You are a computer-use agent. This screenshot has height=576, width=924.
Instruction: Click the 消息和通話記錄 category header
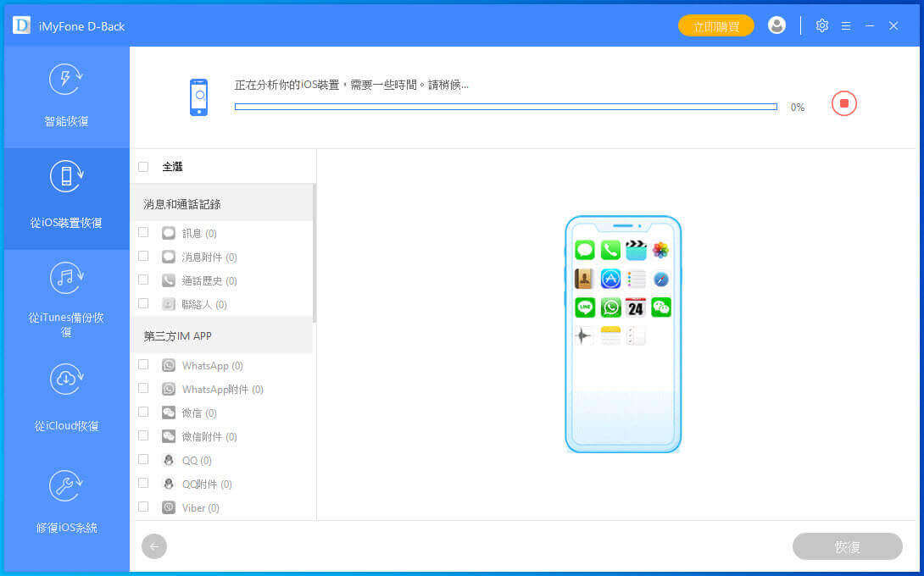223,204
